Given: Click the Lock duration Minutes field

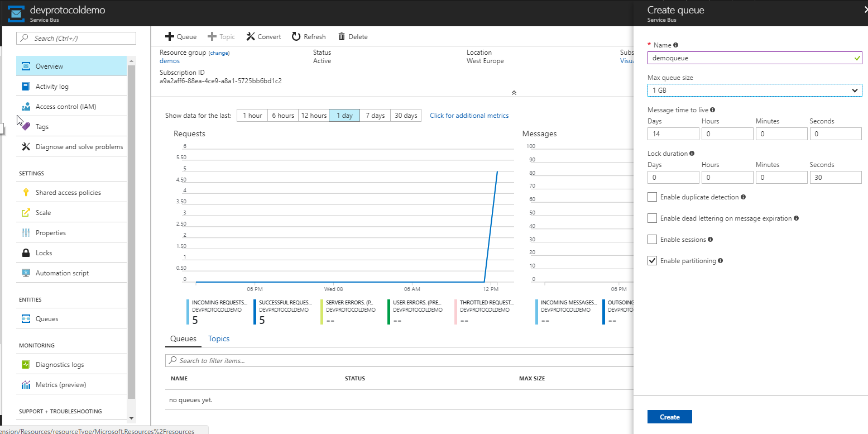Looking at the screenshot, I should [781, 177].
